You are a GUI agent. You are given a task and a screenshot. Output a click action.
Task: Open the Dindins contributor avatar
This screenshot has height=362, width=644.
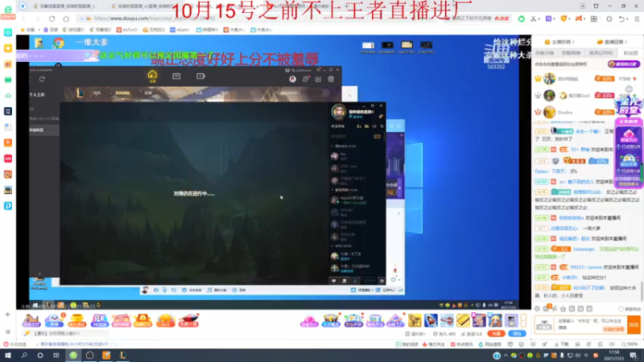pos(549,112)
